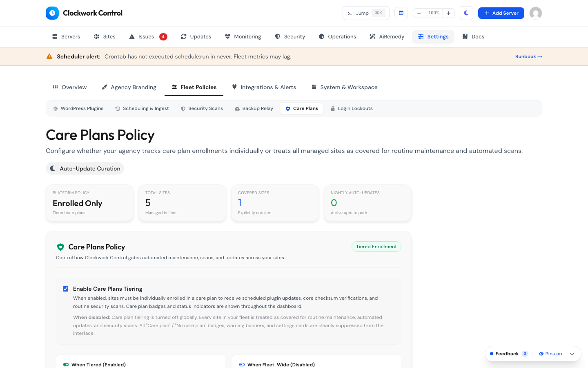Click the scheduler alert warning triangle

[49, 56]
